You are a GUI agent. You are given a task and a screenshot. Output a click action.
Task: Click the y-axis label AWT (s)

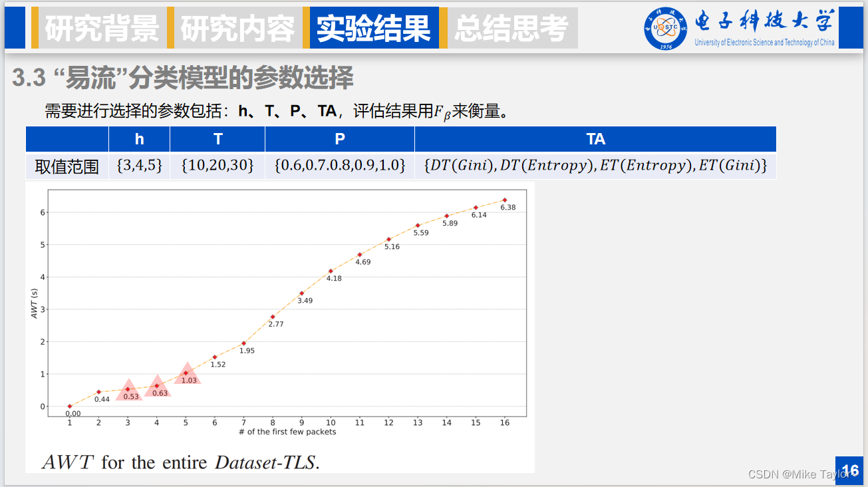coord(35,303)
